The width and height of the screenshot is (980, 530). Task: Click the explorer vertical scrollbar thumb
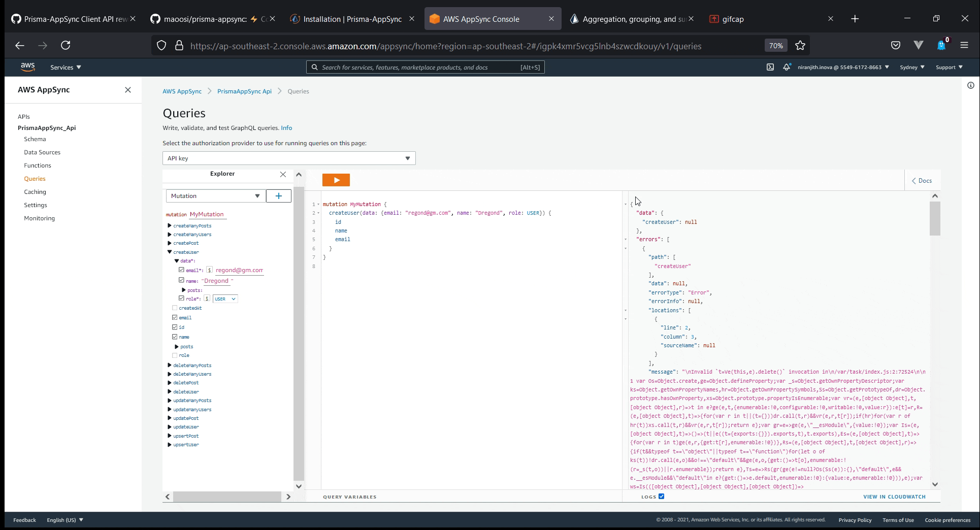click(x=299, y=334)
